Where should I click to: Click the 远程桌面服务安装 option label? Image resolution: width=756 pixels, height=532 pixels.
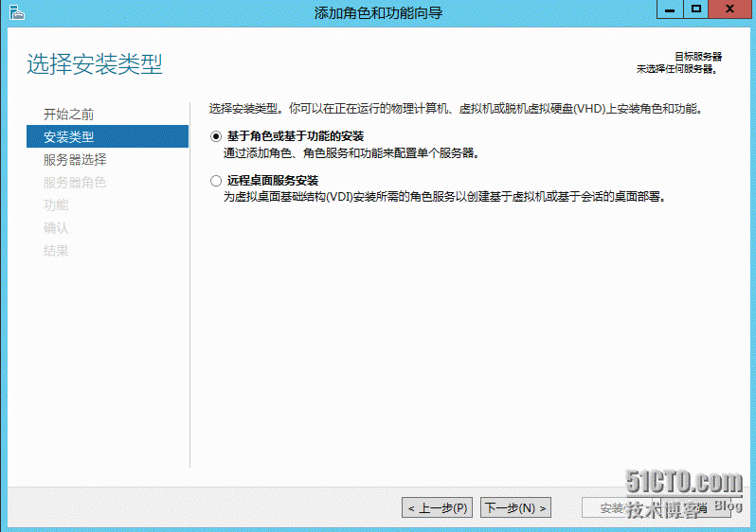coord(273,181)
